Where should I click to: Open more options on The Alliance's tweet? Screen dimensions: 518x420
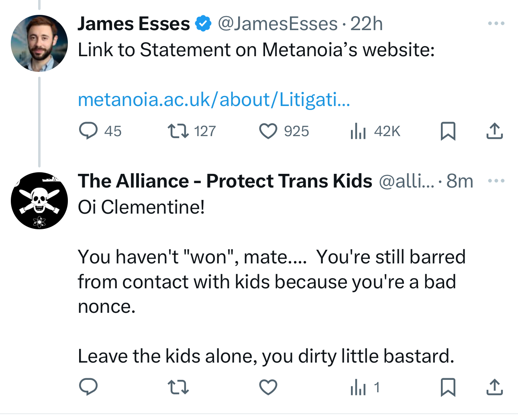click(496, 181)
